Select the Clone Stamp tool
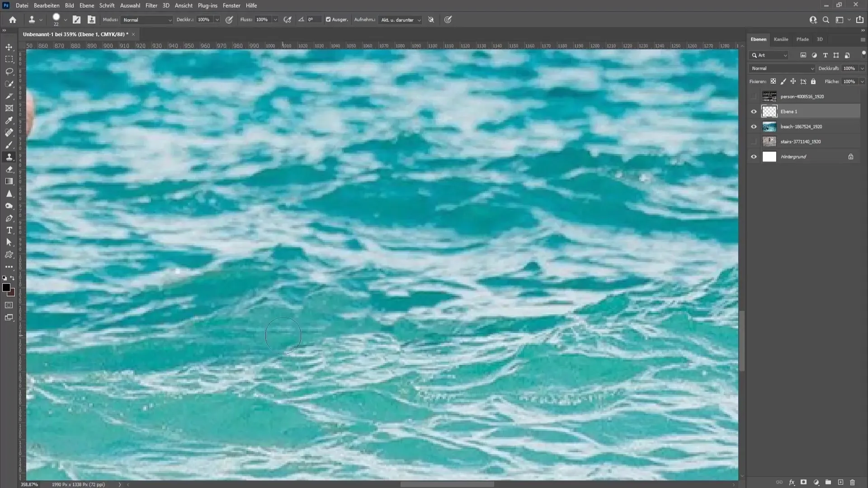868x488 pixels. [x=9, y=157]
